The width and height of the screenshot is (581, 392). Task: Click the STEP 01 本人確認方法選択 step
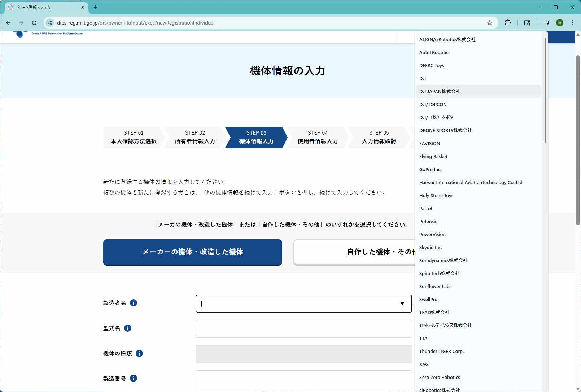tap(134, 138)
